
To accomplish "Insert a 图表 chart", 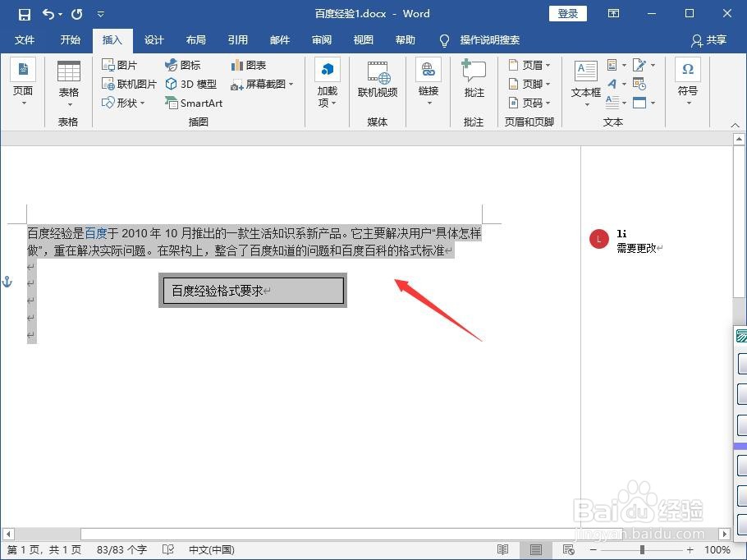I will click(248, 65).
